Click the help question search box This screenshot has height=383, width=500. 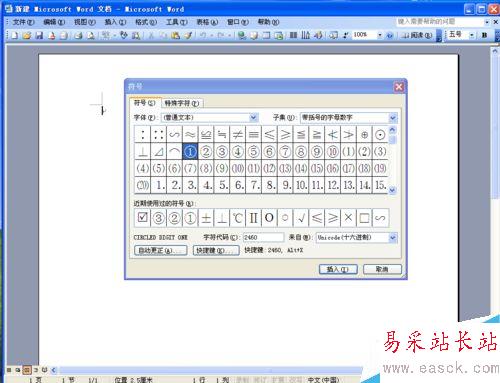[x=440, y=22]
